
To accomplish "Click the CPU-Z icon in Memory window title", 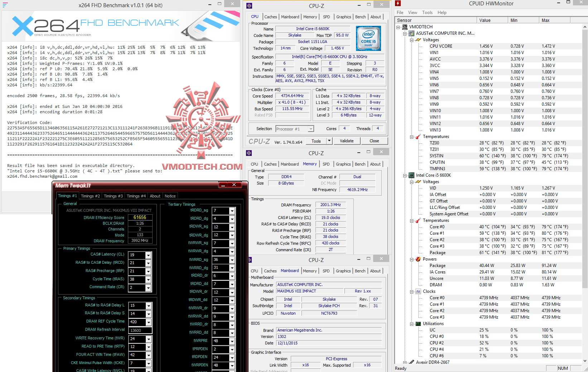I will tap(249, 153).
